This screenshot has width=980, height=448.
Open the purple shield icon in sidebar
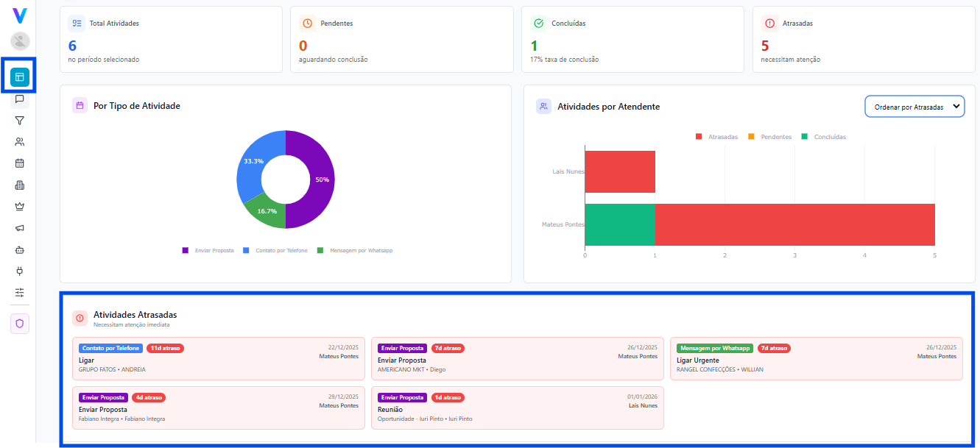point(20,323)
